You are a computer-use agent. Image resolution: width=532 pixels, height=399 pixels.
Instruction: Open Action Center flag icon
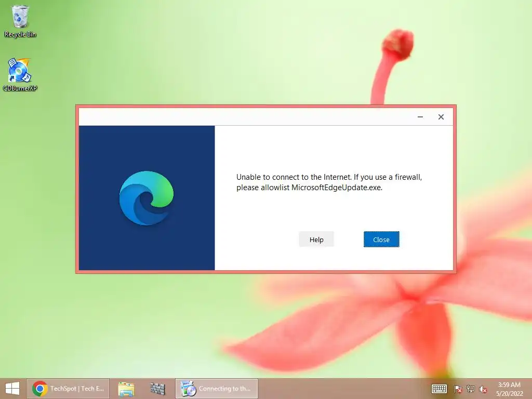pyautogui.click(x=458, y=389)
